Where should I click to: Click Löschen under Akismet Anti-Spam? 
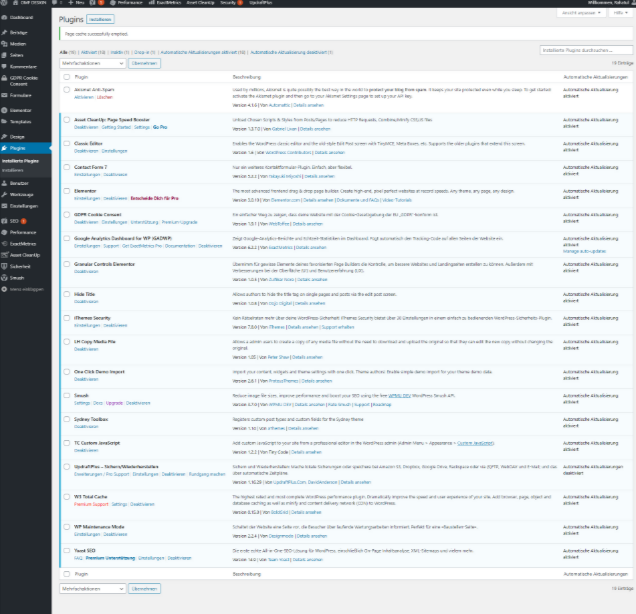click(105, 97)
